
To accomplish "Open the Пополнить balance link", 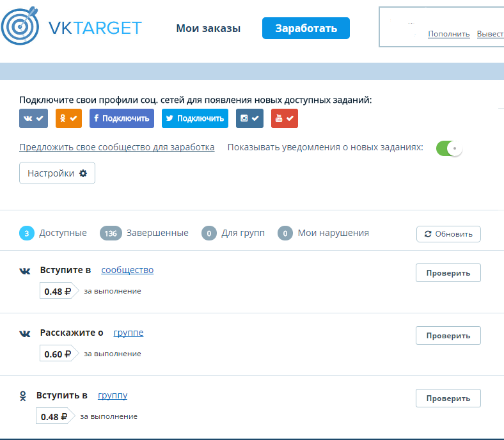I will (449, 34).
